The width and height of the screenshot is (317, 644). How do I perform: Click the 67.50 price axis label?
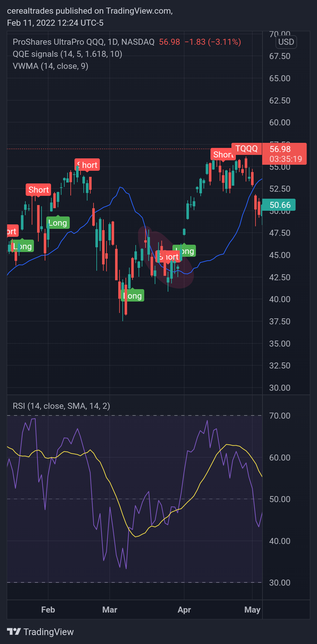point(280,56)
